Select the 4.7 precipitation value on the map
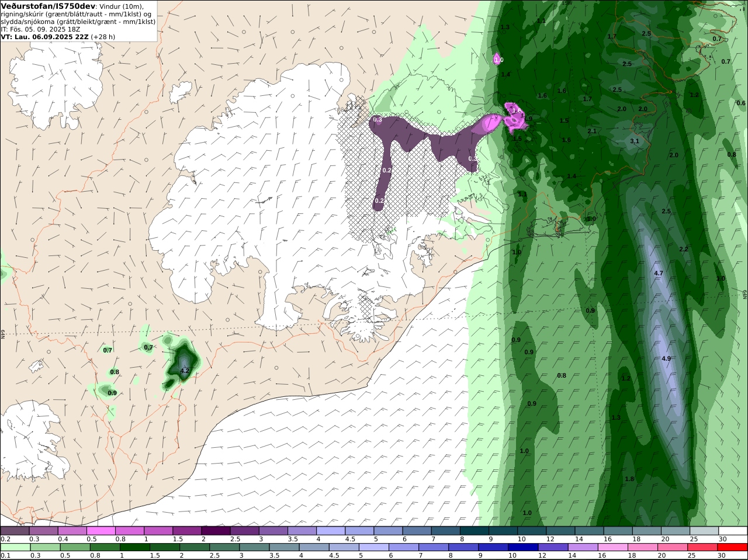Screen dimensions: 748x560 click(x=659, y=273)
